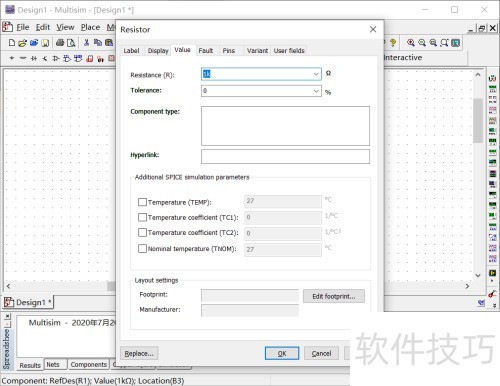The image size is (500, 386).
Task: Click Zoom out magnifier icon
Action: click(x=422, y=43)
